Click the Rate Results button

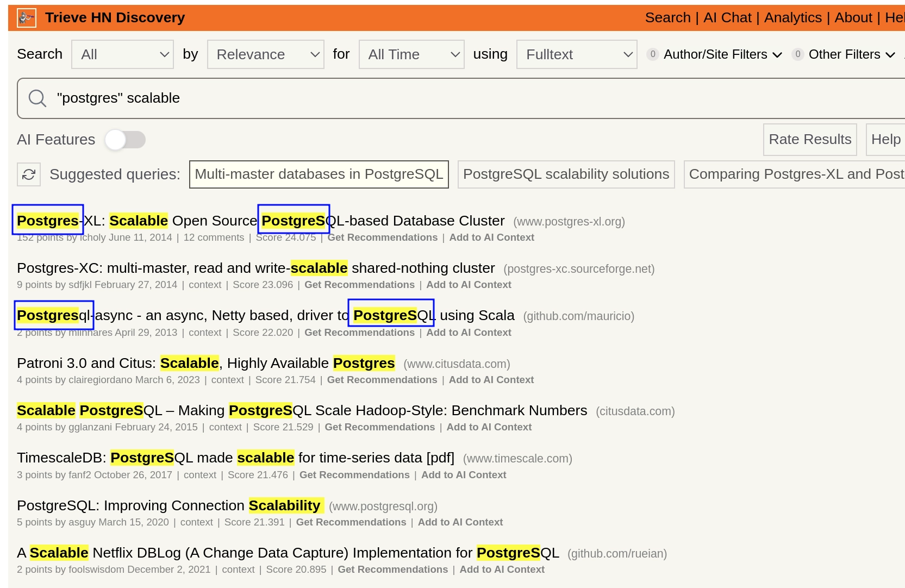(810, 140)
